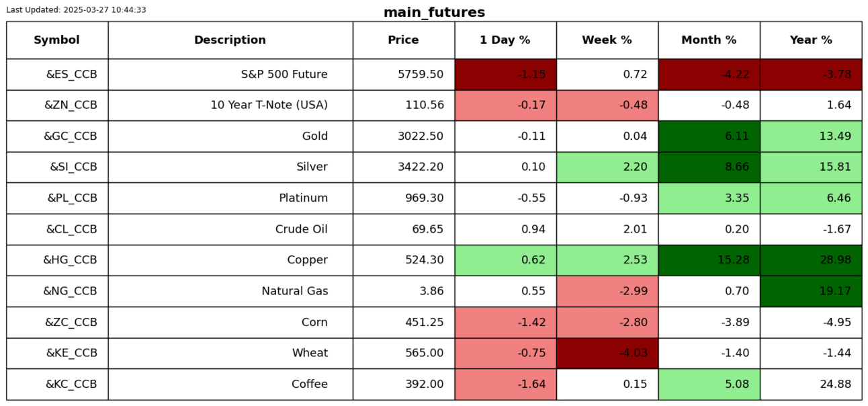This screenshot has width=868, height=406.
Task: Click the Month % column header
Action: 709,40
